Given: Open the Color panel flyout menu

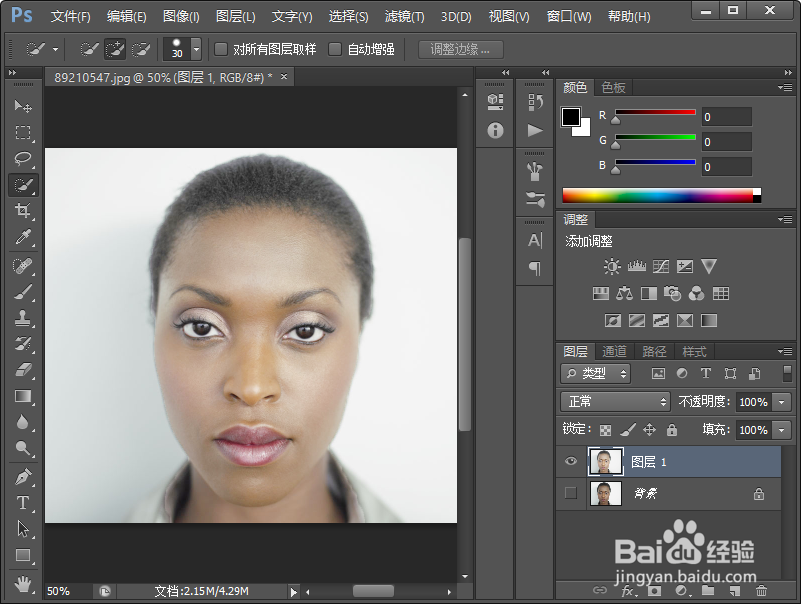Looking at the screenshot, I should coord(785,87).
